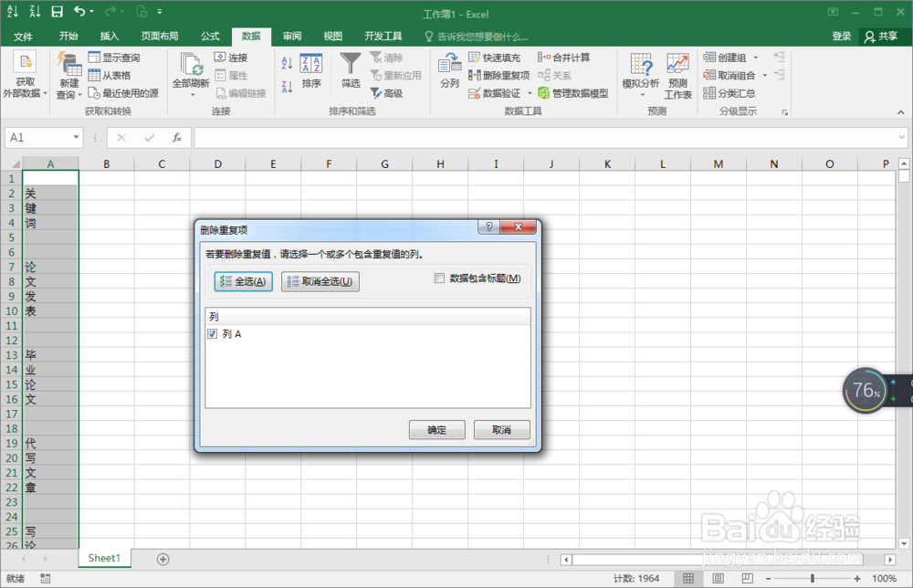Screen dimensions: 913x588
Task: Open the 公式 ribbon tab
Action: point(208,36)
